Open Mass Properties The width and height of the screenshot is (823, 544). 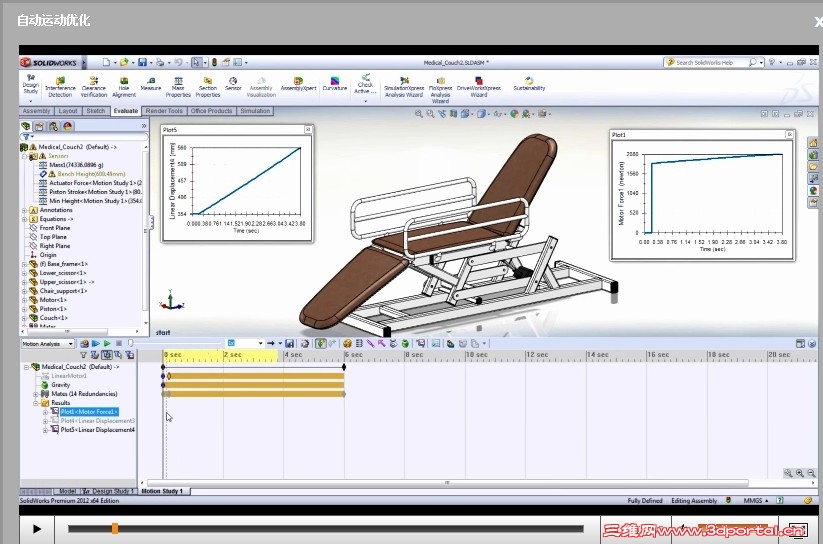178,87
